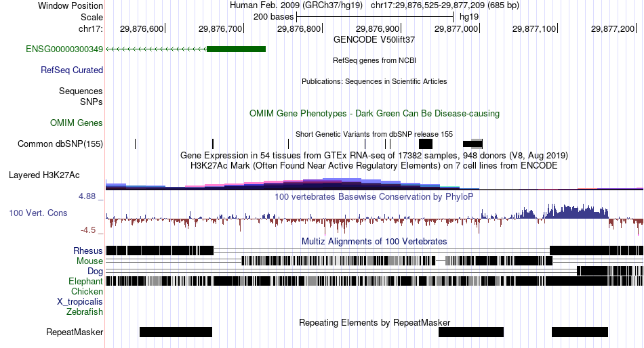Click the green exon block of ENSG00000300349

(236, 49)
